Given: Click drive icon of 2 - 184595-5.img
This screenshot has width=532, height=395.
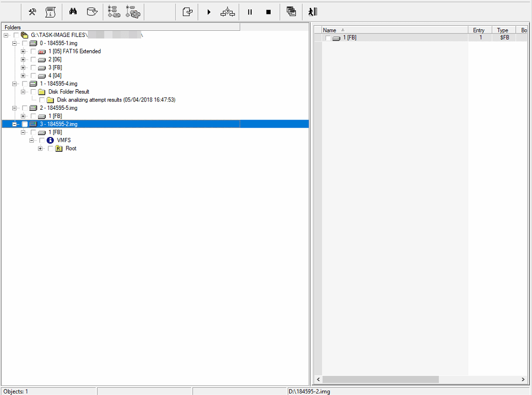Looking at the screenshot, I should [33, 108].
